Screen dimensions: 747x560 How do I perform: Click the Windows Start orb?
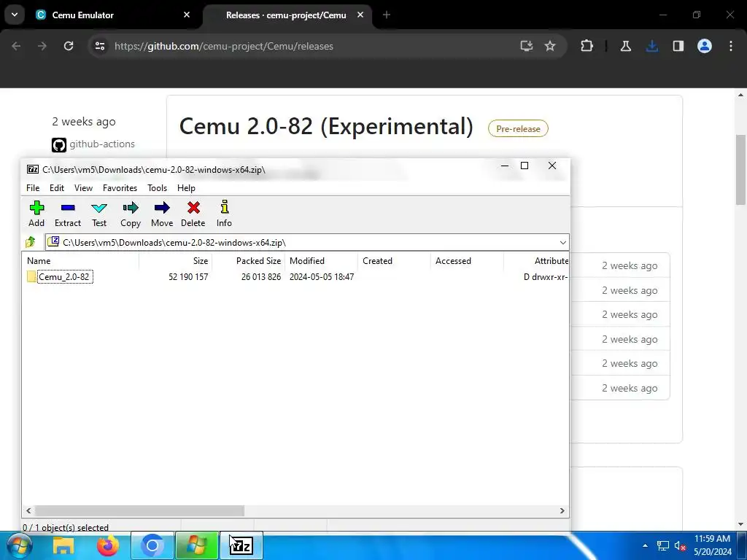click(20, 545)
